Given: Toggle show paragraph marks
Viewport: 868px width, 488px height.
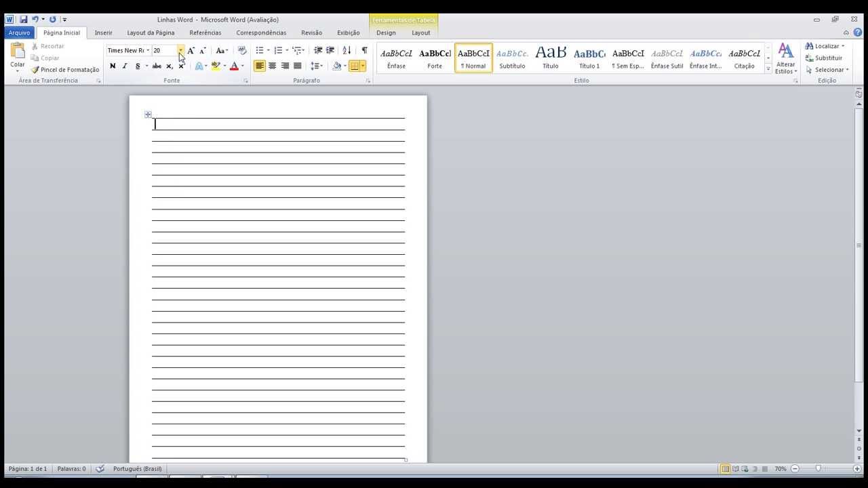Looking at the screenshot, I should pyautogui.click(x=364, y=50).
